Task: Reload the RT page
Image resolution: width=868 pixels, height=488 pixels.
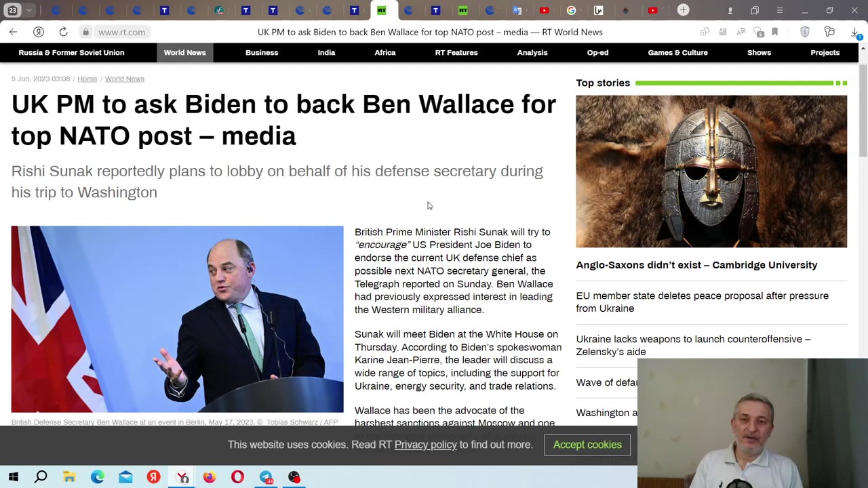Action: pos(63,32)
